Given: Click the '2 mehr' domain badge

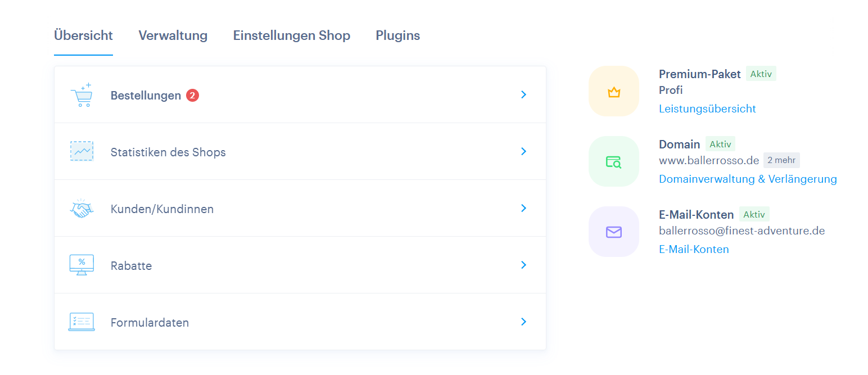Looking at the screenshot, I should coord(781,160).
